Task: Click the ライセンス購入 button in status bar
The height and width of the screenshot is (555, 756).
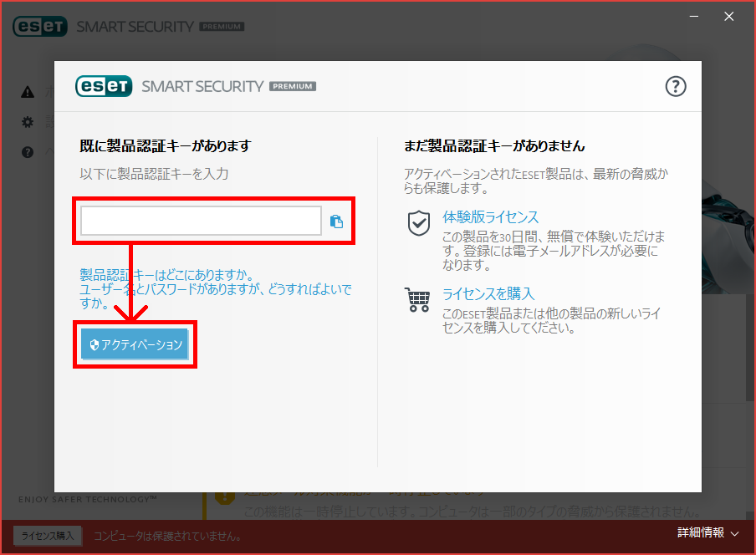Action: pyautogui.click(x=47, y=536)
